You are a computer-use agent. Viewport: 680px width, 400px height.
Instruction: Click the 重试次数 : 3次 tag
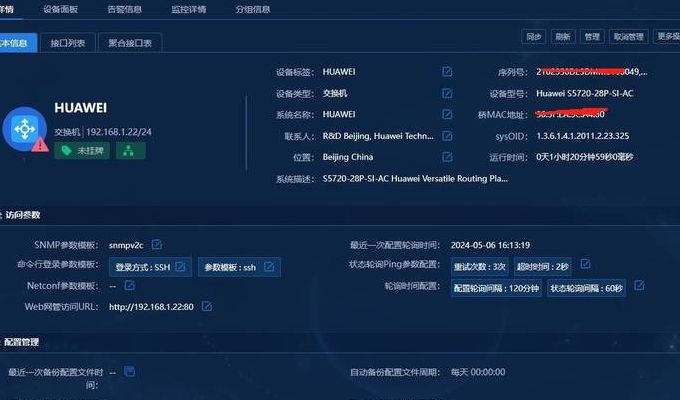tap(480, 266)
